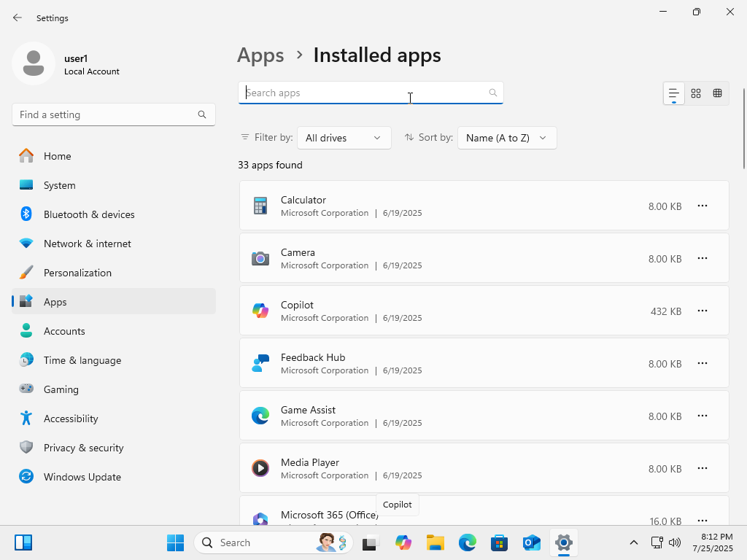Click the vertical scrollbar of apps list
The height and width of the screenshot is (560, 747).
(x=744, y=128)
